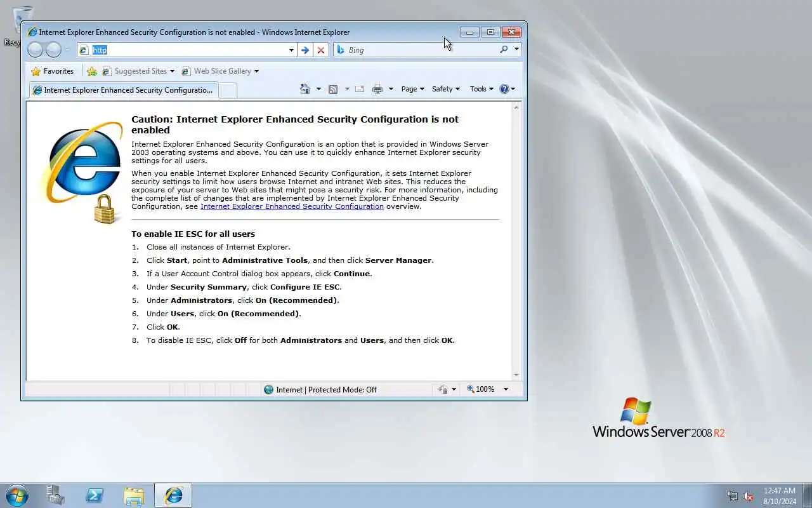Expand the address bar autocomplete dropdown
This screenshot has height=508, width=812.
coord(291,50)
